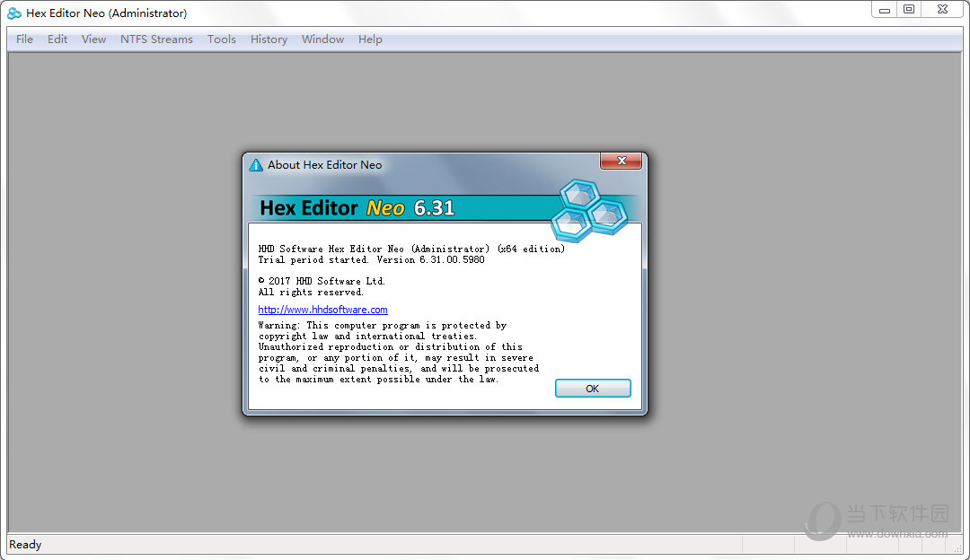
Task: Open the Window menu
Action: (x=322, y=39)
